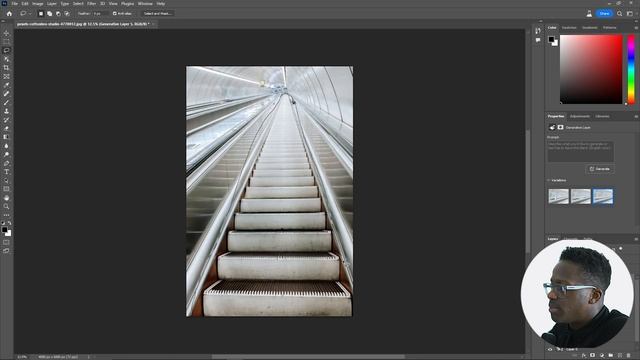Expand the left toolbar double arrows
This screenshot has width=640, height=360.
pyautogui.click(x=3, y=21)
